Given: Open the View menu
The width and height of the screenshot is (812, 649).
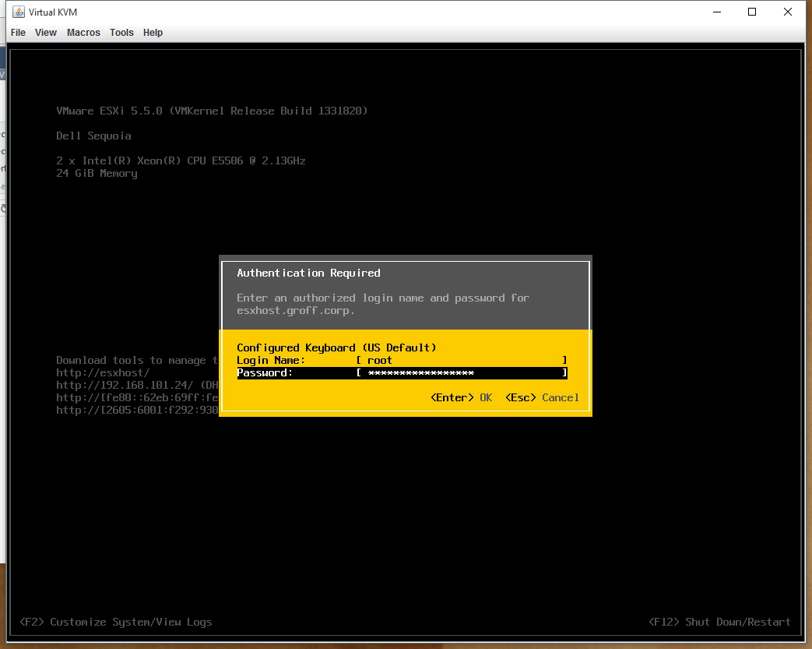Looking at the screenshot, I should tap(46, 33).
